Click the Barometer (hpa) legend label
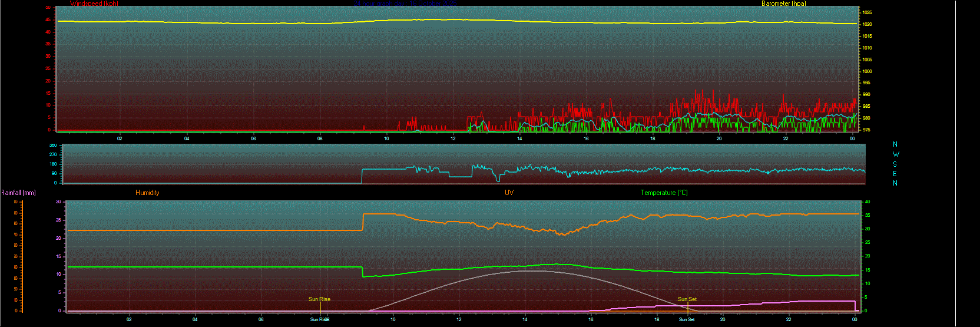Screen dimensions: 980x327 tap(783, 4)
